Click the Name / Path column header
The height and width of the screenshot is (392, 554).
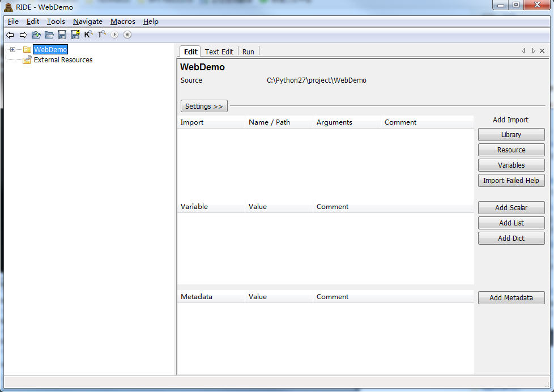coord(279,122)
